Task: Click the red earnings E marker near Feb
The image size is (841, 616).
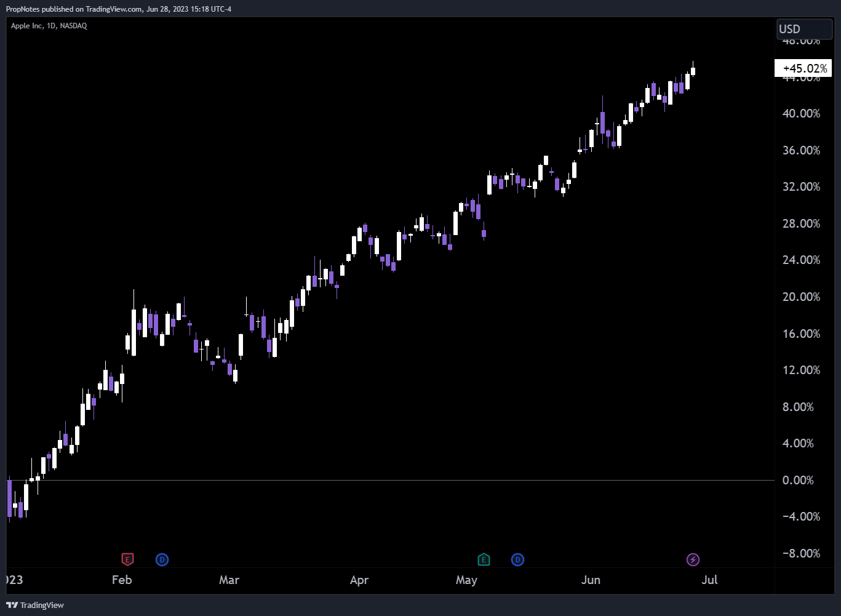Action: (x=127, y=559)
